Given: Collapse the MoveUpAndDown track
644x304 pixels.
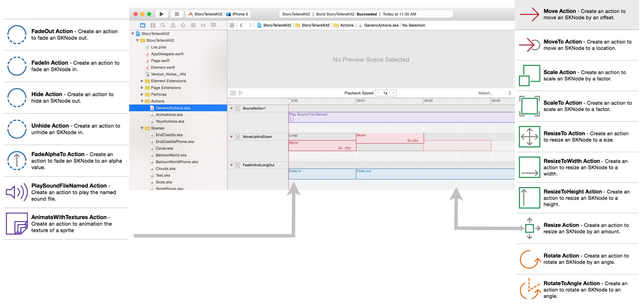Looking at the screenshot, I should 231,137.
